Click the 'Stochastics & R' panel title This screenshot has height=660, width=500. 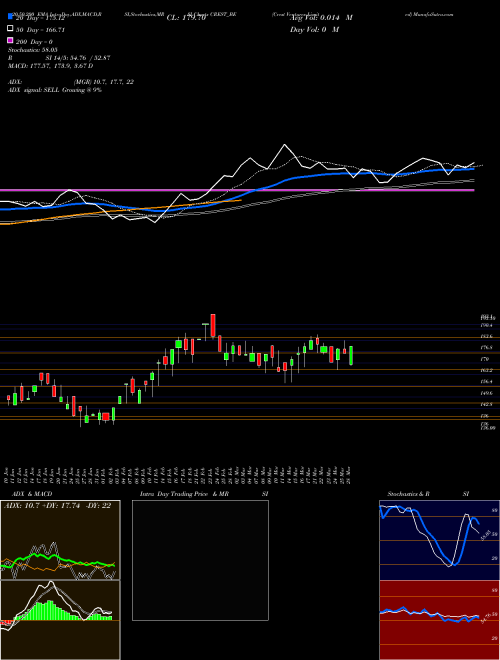[x=409, y=494]
